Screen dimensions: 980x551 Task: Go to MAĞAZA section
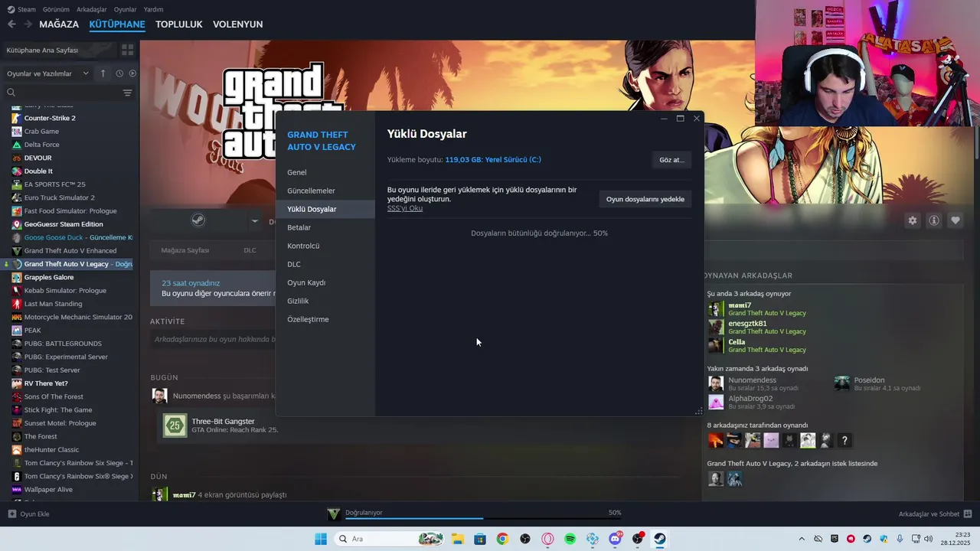59,24
